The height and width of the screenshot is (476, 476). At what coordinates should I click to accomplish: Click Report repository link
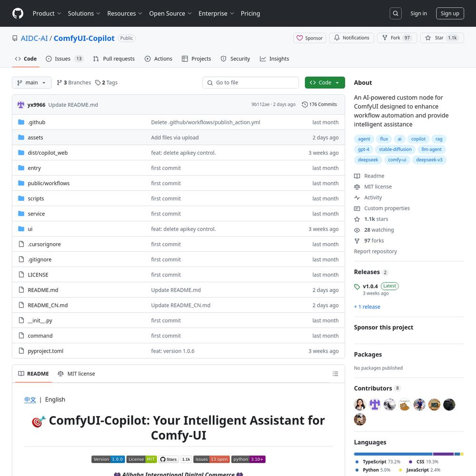click(375, 251)
